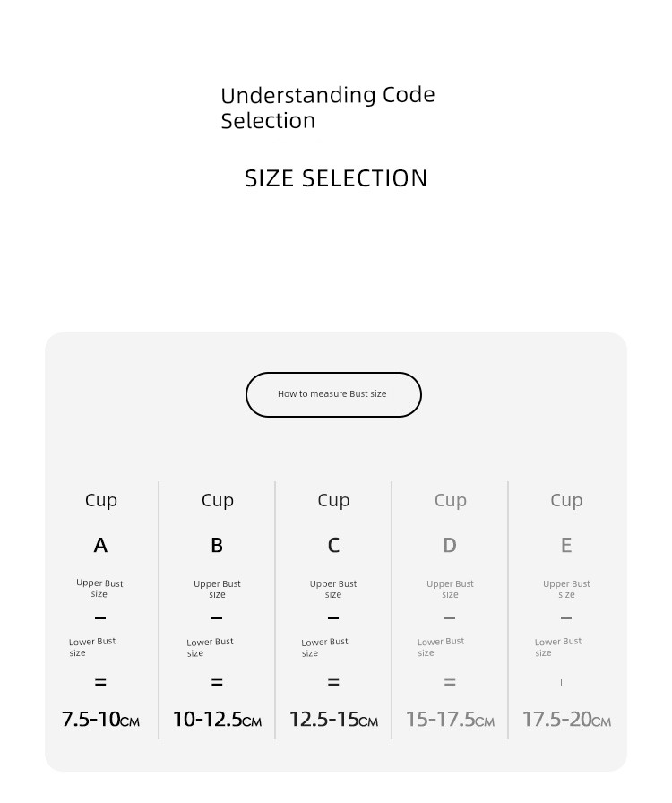Screen dimensions: 672x803
Task: Click the Understanding Code Selection title
Action: (x=328, y=108)
